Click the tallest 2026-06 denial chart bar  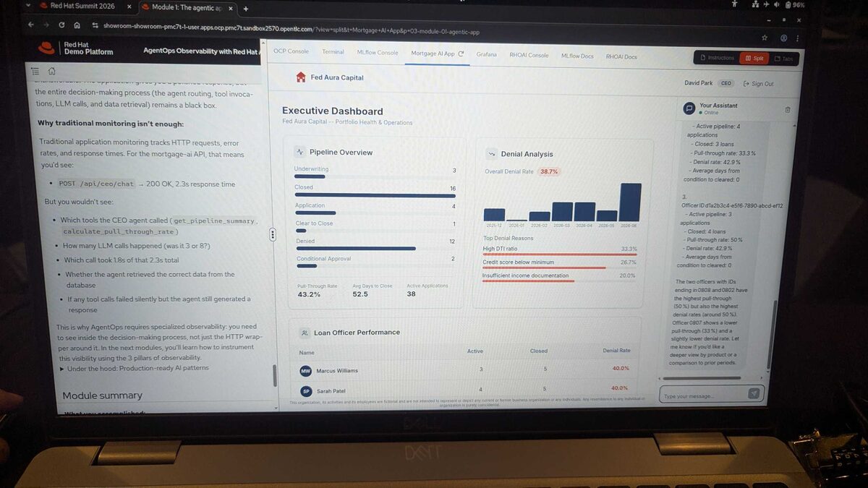click(630, 202)
